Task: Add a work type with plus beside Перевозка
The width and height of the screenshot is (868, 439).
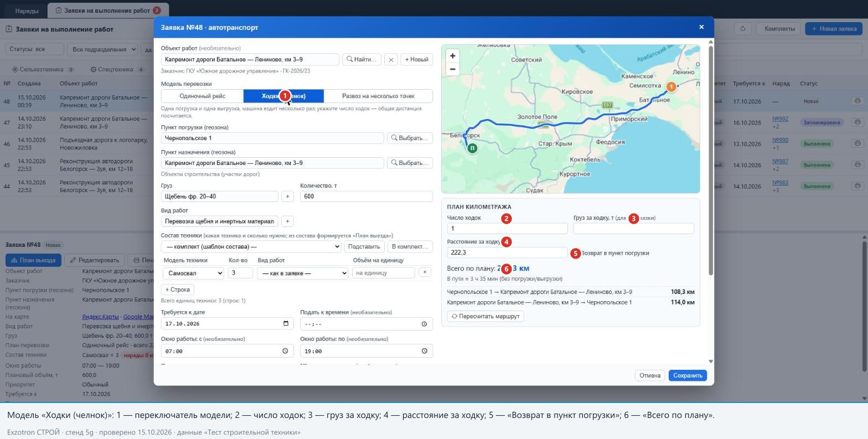Action: [287, 221]
